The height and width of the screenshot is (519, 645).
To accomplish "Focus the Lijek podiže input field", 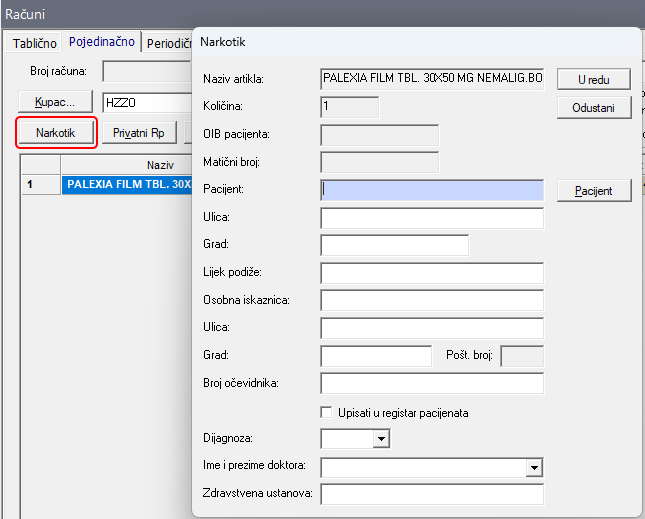I will coord(432,273).
